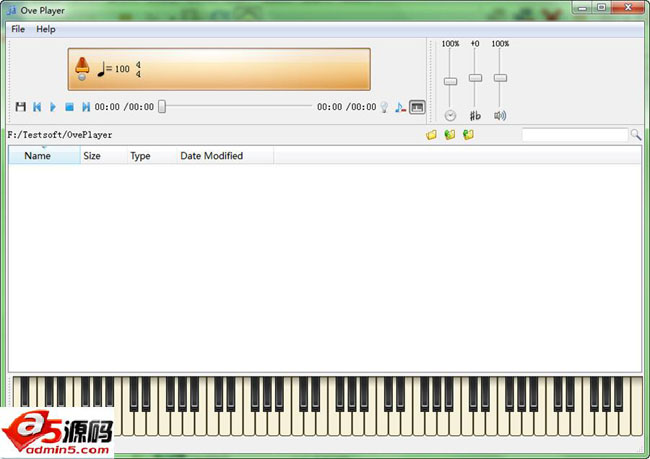Click the second folder icon with green arrow
The width and height of the screenshot is (650, 459).
pos(450,135)
